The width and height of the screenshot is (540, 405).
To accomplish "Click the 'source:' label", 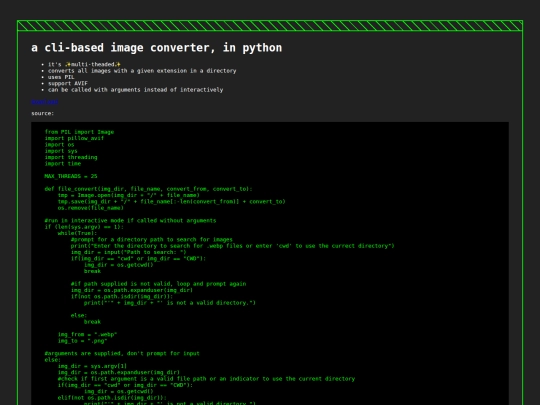I will coord(43,113).
